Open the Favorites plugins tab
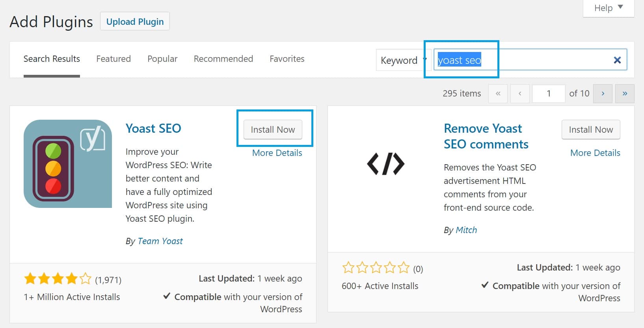The height and width of the screenshot is (328, 644). click(x=287, y=59)
